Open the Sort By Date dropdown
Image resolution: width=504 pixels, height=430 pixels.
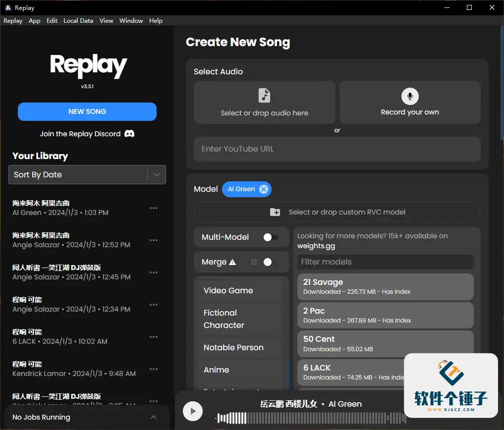coord(87,174)
